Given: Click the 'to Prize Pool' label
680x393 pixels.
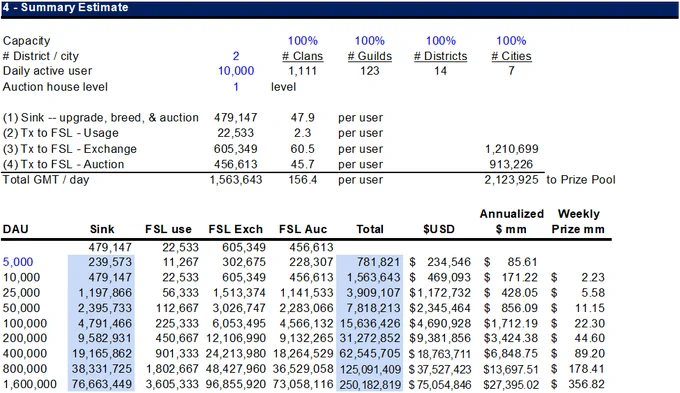Looking at the screenshot, I should (x=581, y=180).
